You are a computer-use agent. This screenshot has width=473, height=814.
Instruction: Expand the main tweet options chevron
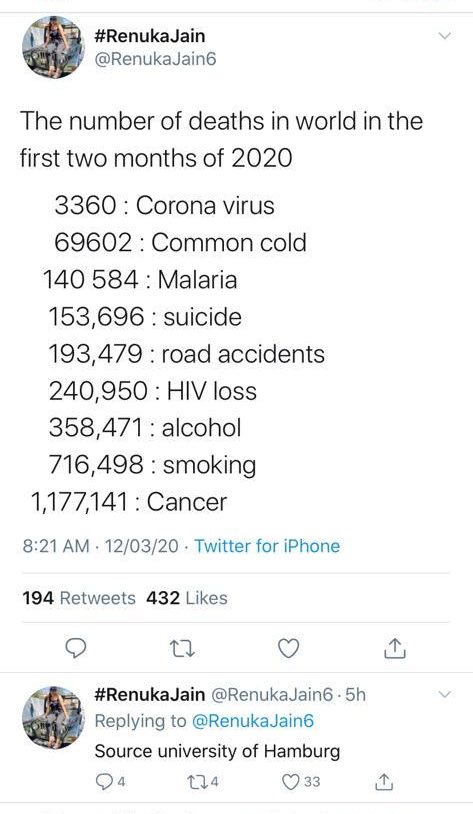445,36
